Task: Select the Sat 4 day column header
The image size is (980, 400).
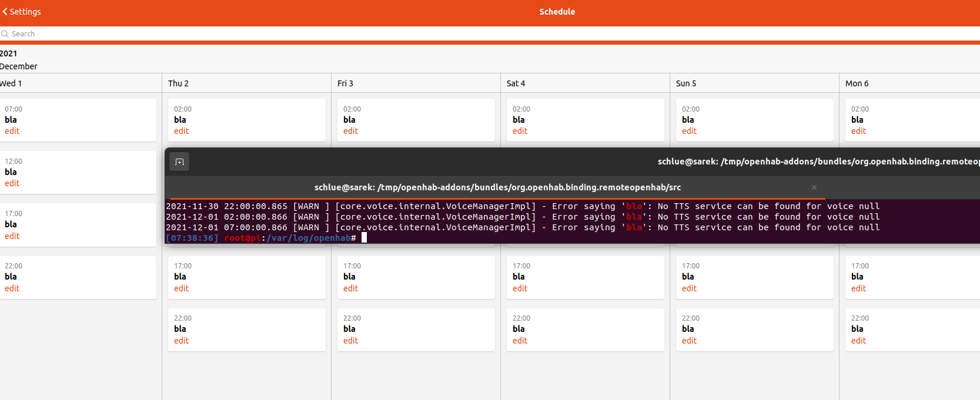Action: coord(516,83)
